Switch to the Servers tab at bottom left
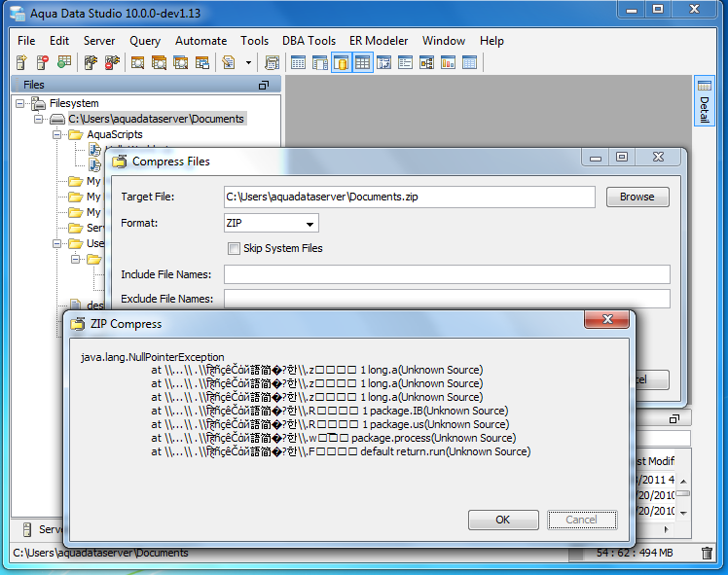This screenshot has width=728, height=575. click(x=42, y=529)
